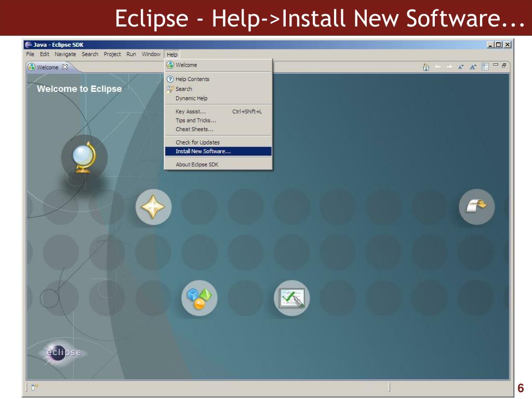
Task: Open the File menu
Action: pos(30,54)
